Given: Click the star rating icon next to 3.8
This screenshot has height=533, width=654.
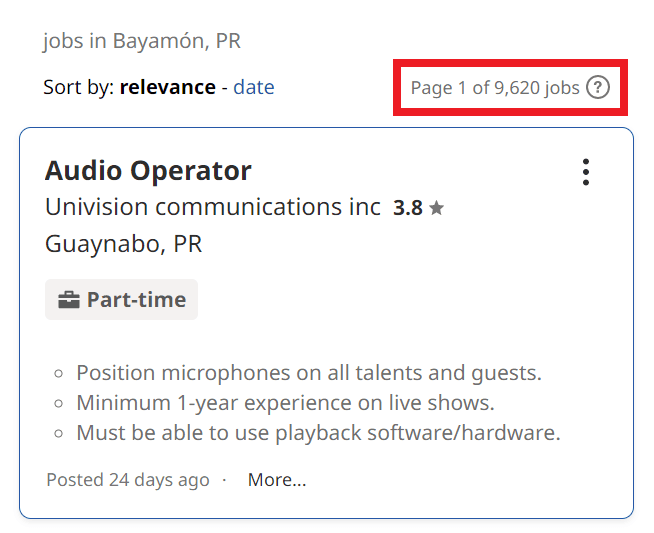Looking at the screenshot, I should point(436,207).
